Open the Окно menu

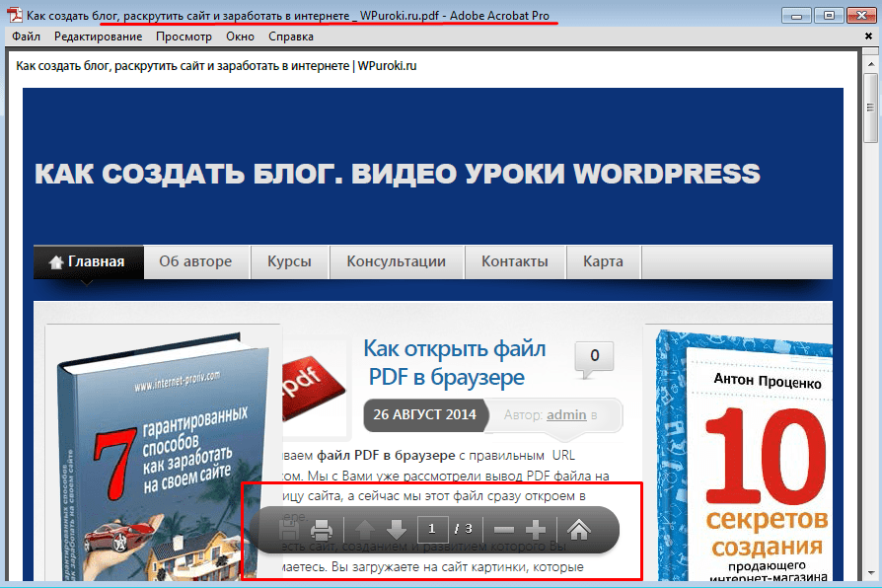coord(240,37)
